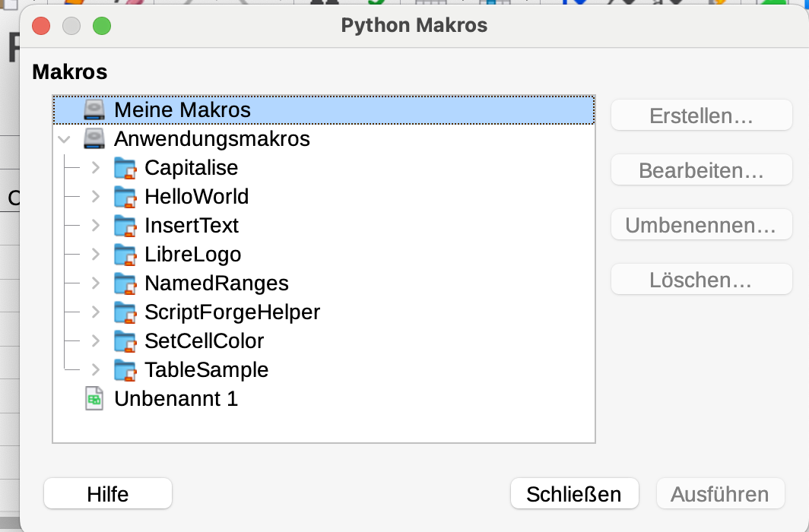The width and height of the screenshot is (809, 532).
Task: Expand the LibreLogo library
Action: [96, 254]
